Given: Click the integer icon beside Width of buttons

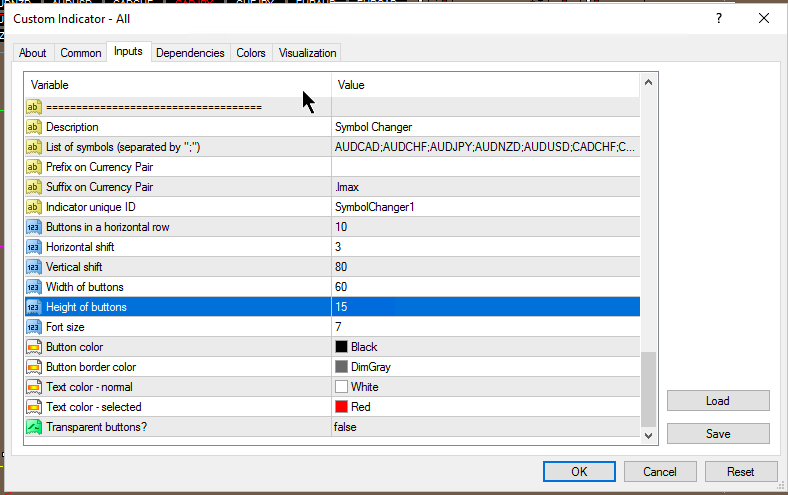Looking at the screenshot, I should [x=34, y=287].
